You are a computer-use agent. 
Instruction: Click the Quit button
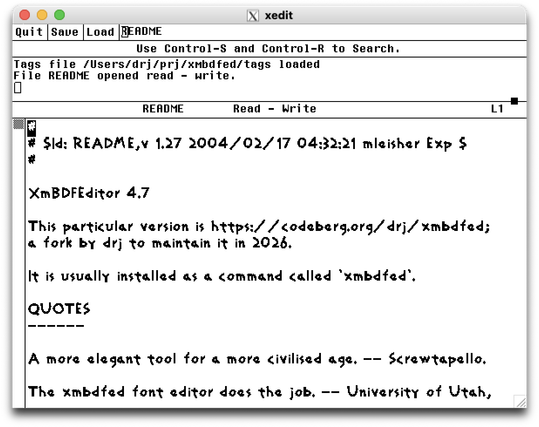[x=30, y=32]
